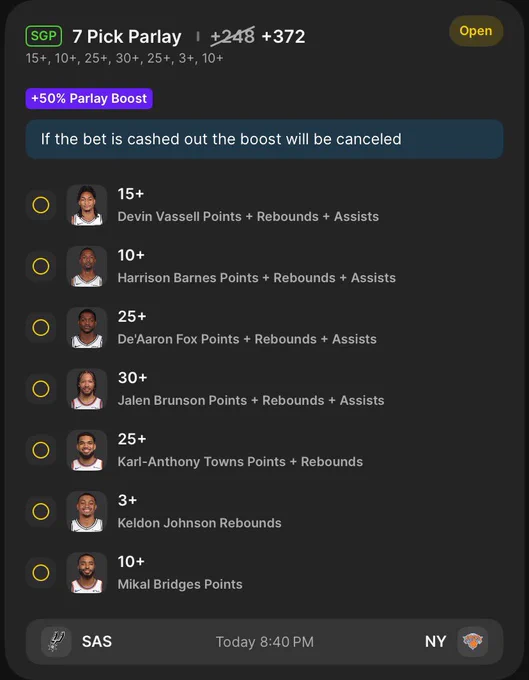Screen dimensions: 529x680
Task: Tap De'Aaron Fox's player headshot
Action: (x=87, y=328)
